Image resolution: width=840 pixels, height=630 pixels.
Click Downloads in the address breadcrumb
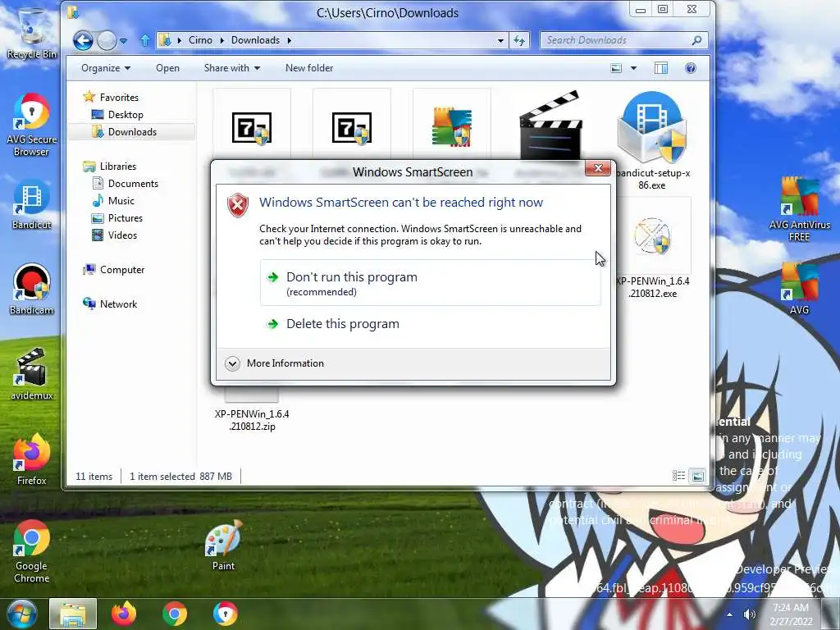256,40
